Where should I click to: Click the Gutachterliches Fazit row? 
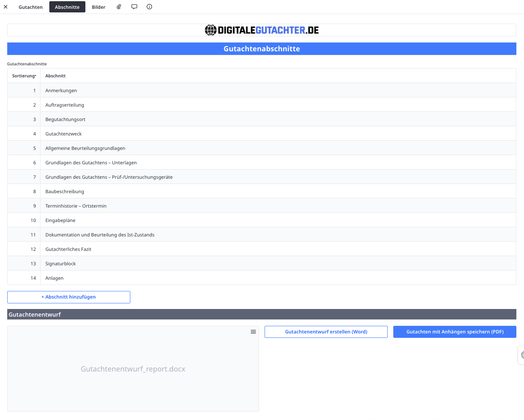click(x=68, y=249)
